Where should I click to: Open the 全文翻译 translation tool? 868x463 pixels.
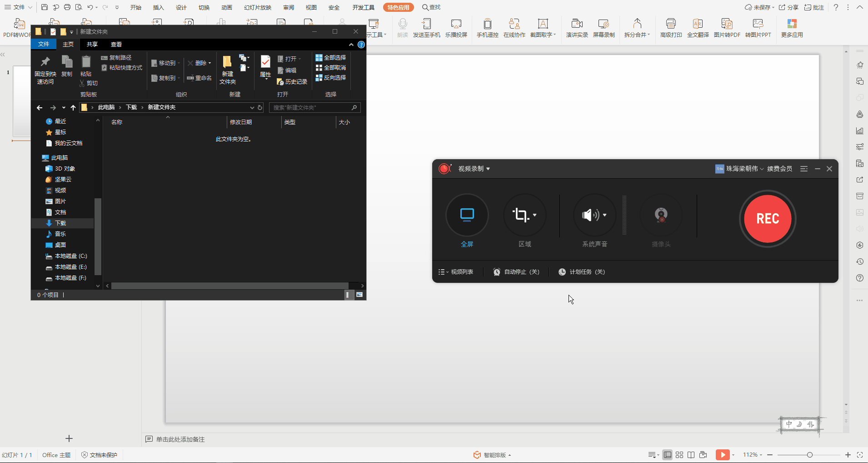click(x=698, y=28)
